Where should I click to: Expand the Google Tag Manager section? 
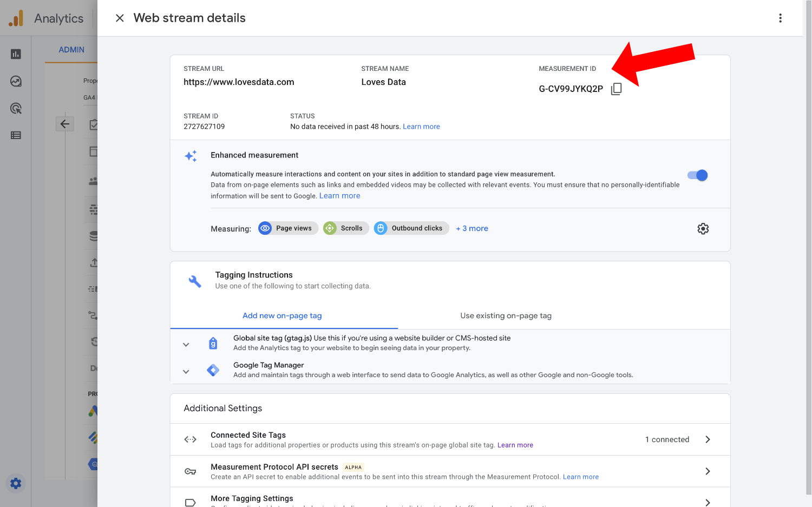186,371
